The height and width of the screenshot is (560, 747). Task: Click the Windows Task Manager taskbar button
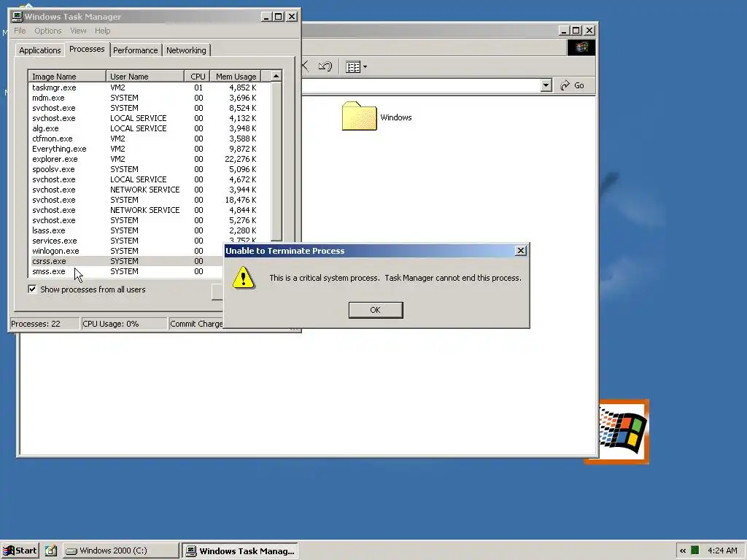240,551
